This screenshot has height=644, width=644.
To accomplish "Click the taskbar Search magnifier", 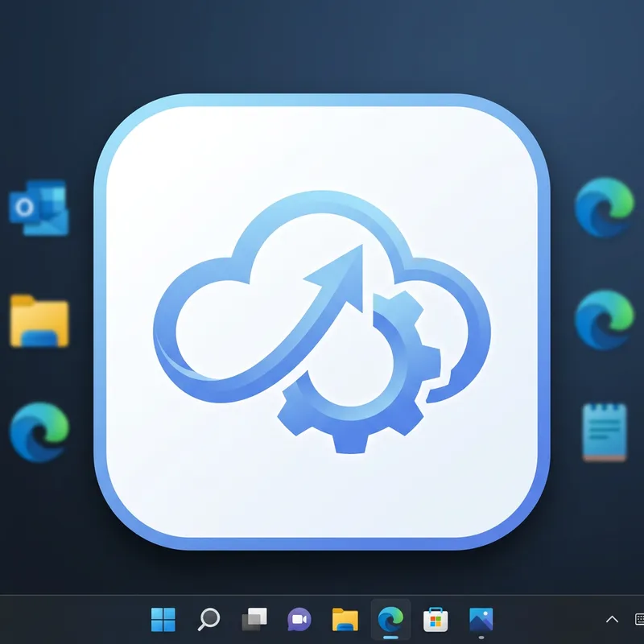I will 208,619.
